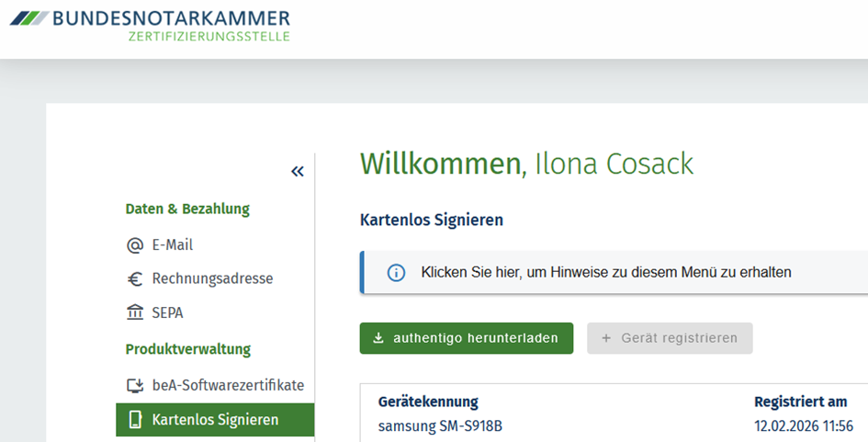
Task: Open the SEPA menu entry
Action: pos(167,313)
